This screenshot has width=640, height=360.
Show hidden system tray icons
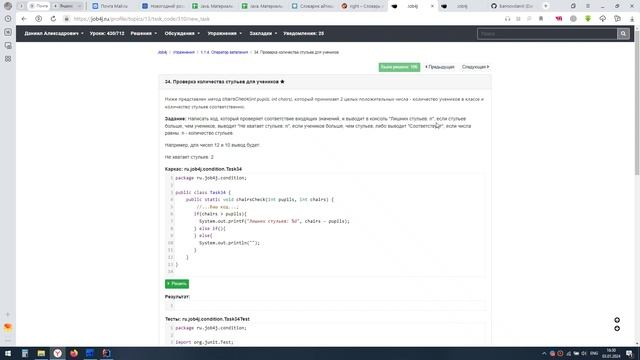544,353
